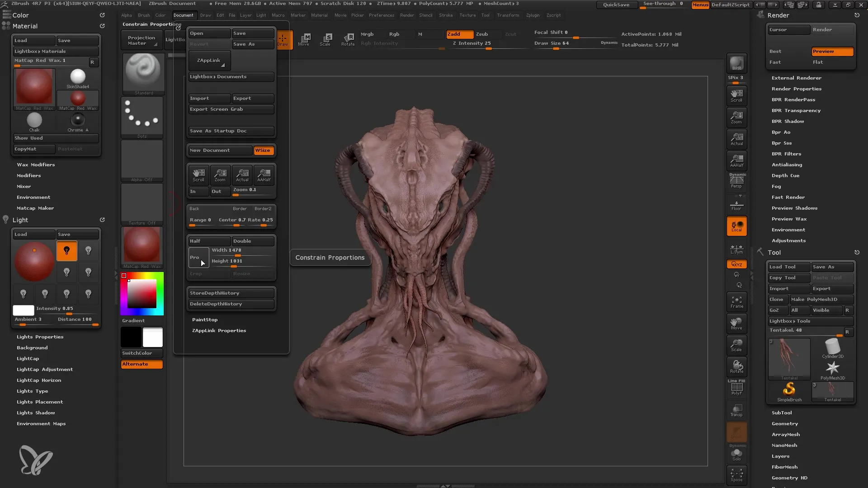Toggle Zsub mode
868x488 pixels.
(x=487, y=34)
